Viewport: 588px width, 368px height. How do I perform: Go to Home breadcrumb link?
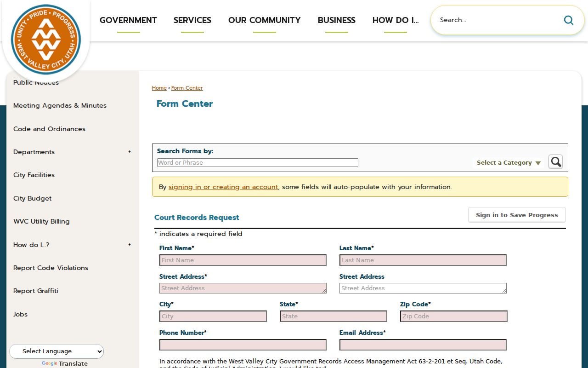coord(159,88)
